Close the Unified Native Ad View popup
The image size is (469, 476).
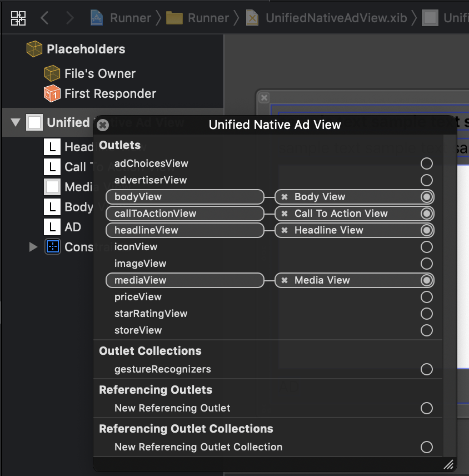pyautogui.click(x=103, y=125)
